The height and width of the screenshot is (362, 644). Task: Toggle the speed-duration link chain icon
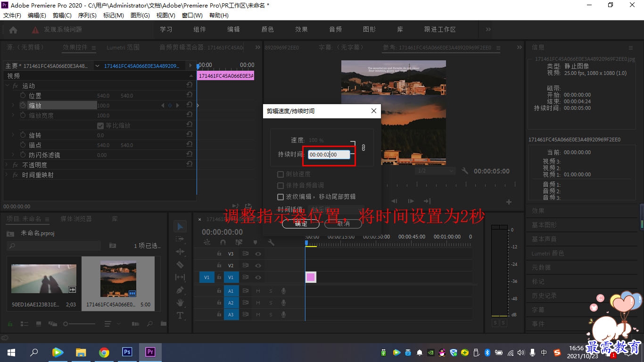363,148
